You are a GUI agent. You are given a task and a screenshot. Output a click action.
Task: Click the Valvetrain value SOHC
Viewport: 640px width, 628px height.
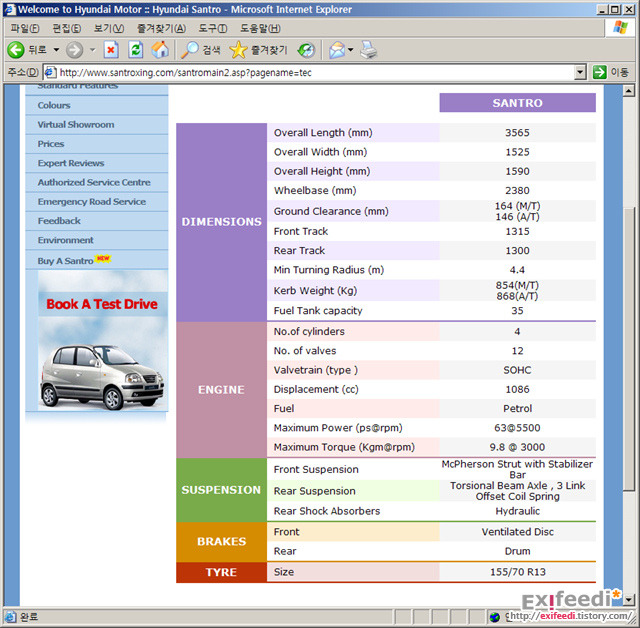coord(517,370)
